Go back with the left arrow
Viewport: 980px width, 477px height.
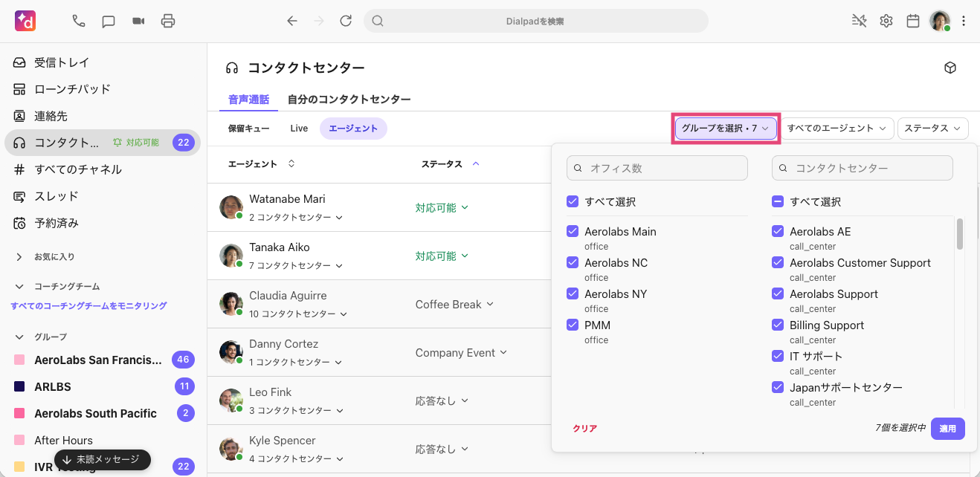tap(292, 21)
